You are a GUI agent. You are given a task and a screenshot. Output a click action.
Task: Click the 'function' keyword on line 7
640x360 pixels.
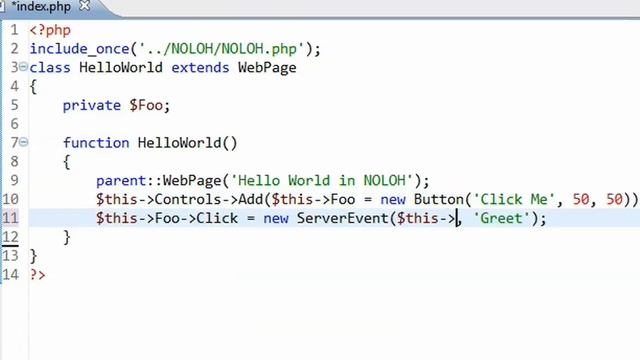[x=96, y=143]
